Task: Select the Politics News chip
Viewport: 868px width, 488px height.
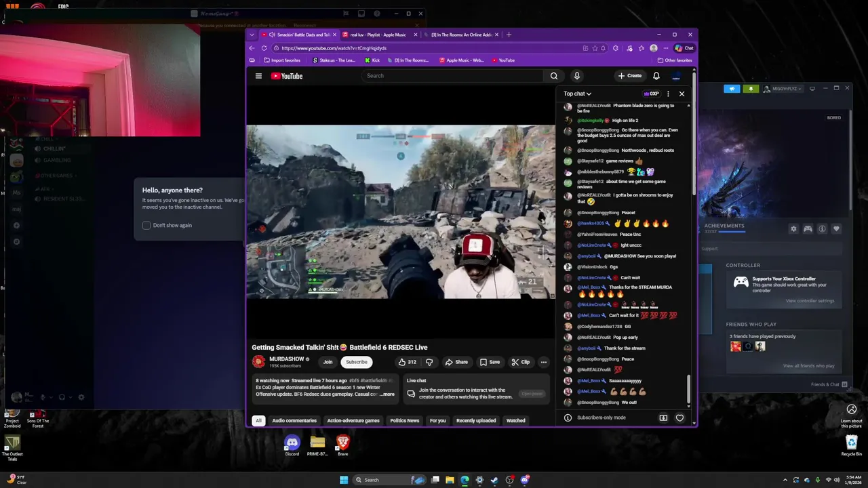Action: [405, 420]
